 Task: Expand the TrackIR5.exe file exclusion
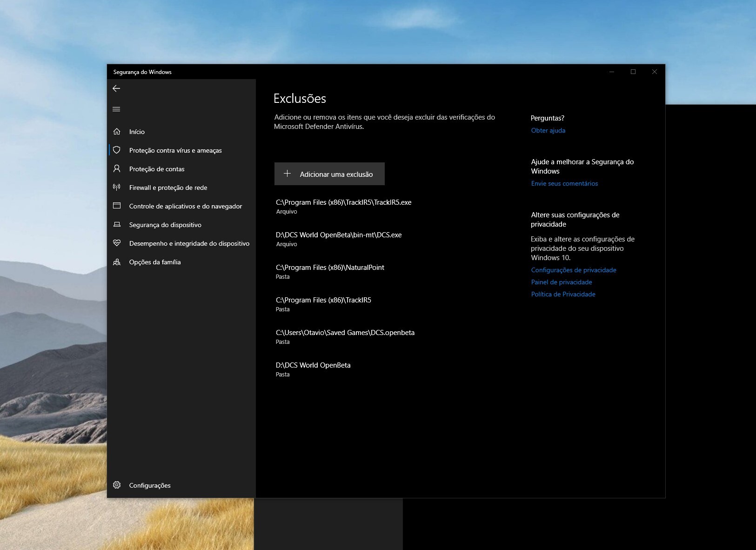pos(343,207)
